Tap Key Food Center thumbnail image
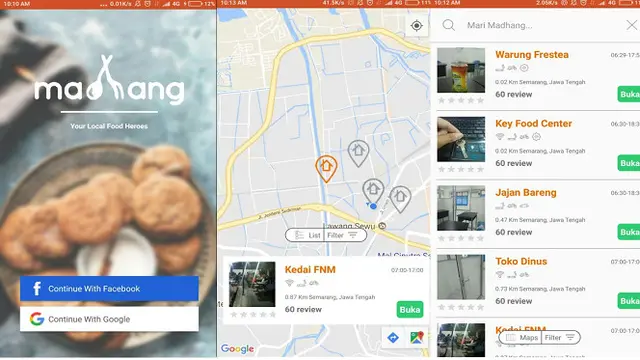 pos(461,139)
